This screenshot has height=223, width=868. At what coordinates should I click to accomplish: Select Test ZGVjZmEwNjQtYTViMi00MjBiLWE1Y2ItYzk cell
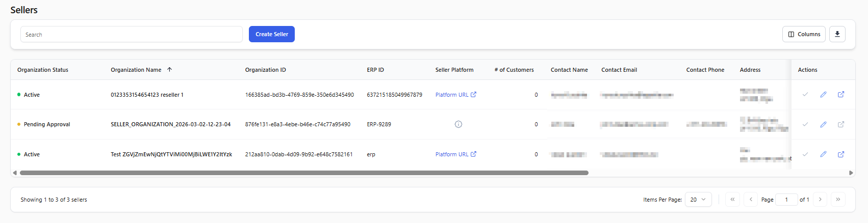click(171, 154)
